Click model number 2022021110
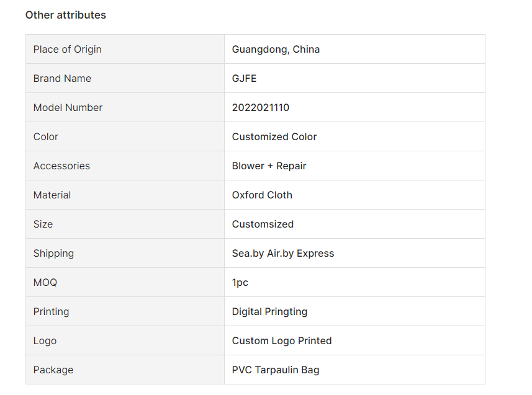The width and height of the screenshot is (532, 395). (x=261, y=107)
